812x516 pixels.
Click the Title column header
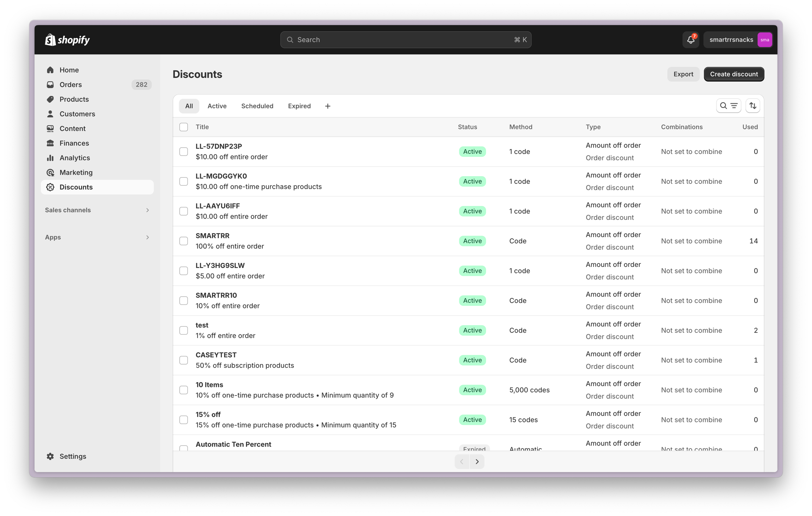[202, 127]
